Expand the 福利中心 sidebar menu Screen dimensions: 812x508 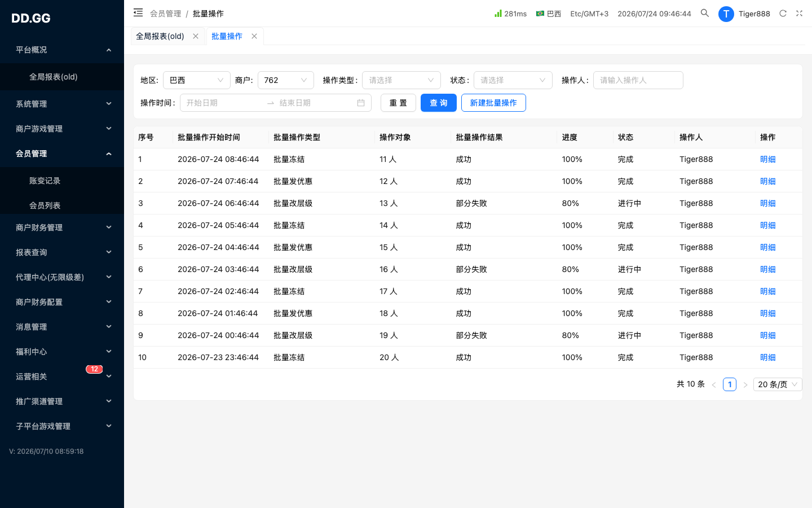pyautogui.click(x=62, y=352)
